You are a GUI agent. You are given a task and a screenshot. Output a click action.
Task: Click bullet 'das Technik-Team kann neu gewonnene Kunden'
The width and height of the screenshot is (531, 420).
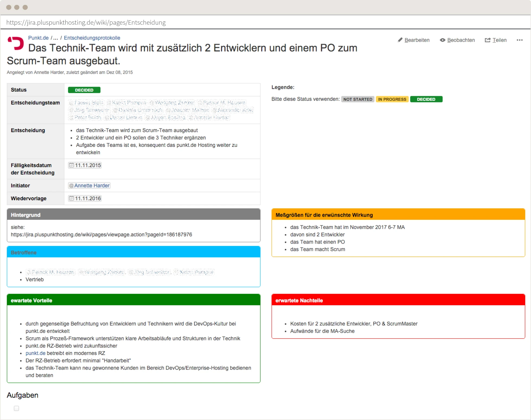[x=138, y=372]
